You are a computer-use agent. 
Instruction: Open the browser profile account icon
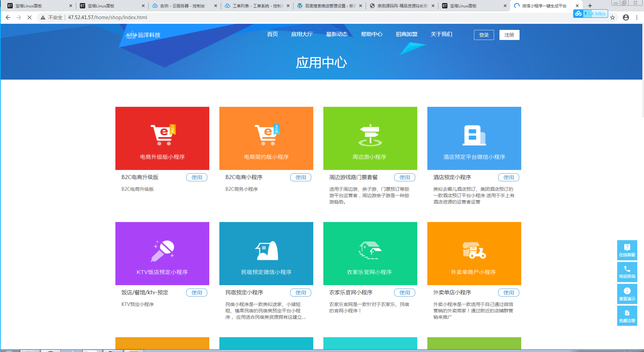coord(626,17)
